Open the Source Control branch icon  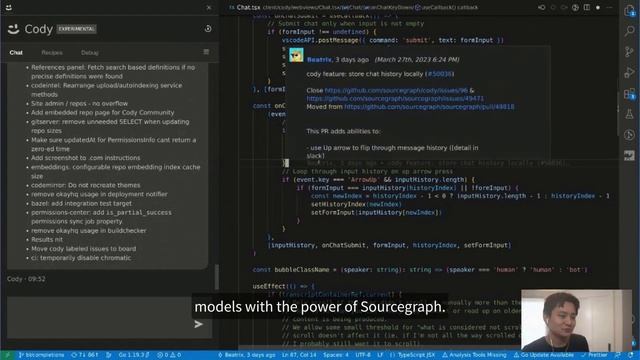click(629, 52)
